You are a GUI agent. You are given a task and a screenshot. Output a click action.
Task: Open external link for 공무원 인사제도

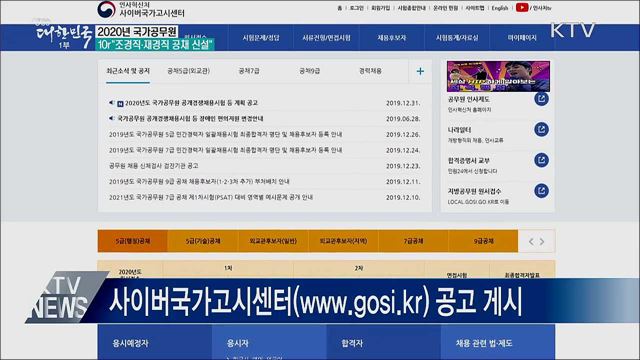click(541, 99)
